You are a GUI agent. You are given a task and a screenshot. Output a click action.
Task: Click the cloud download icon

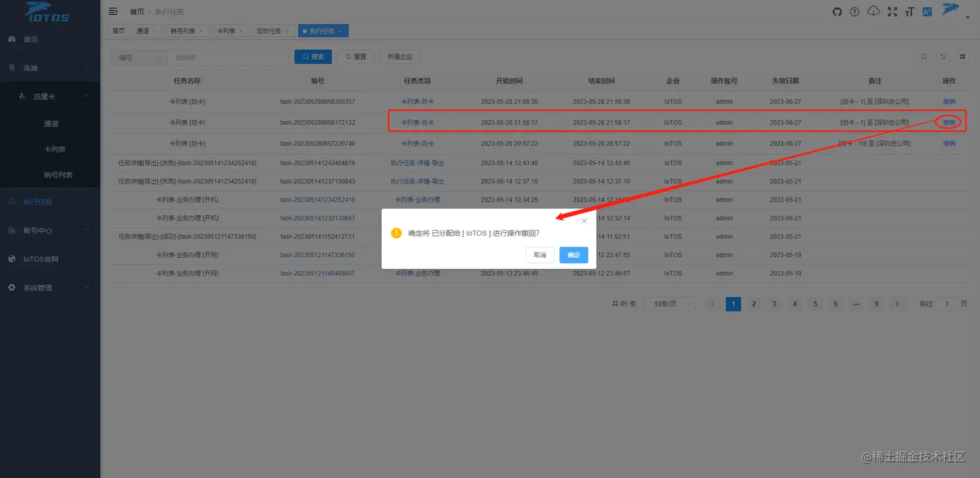(874, 11)
